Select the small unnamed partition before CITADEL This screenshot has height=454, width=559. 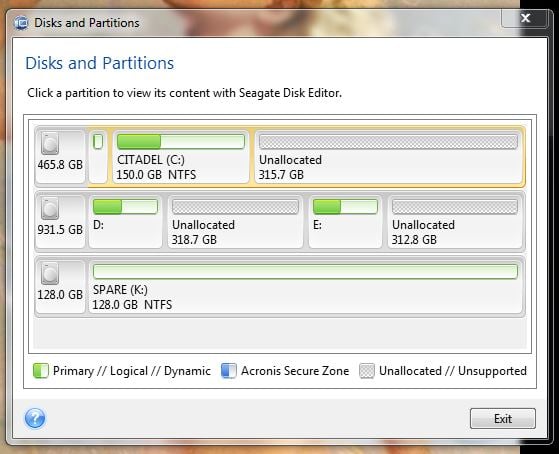click(98, 157)
